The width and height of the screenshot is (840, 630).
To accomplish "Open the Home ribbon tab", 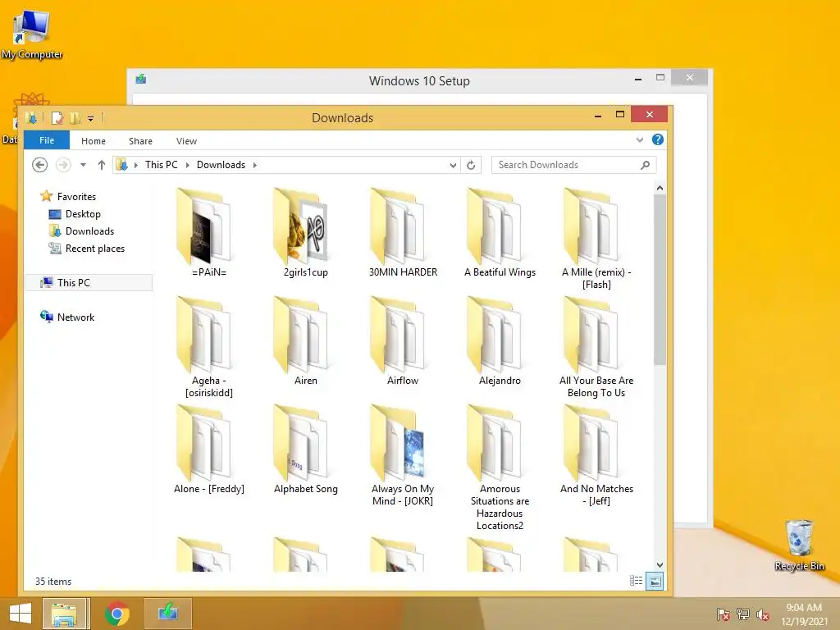I will click(x=94, y=141).
